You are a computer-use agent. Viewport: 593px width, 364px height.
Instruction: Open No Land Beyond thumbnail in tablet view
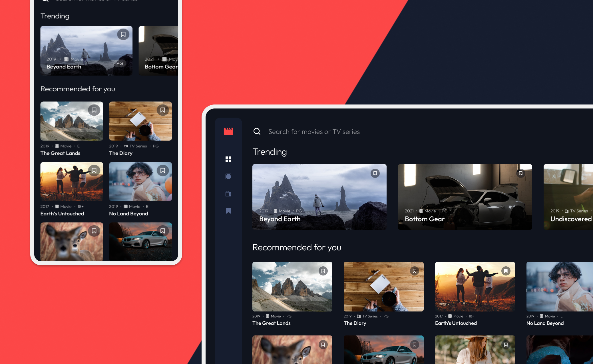(x=560, y=287)
